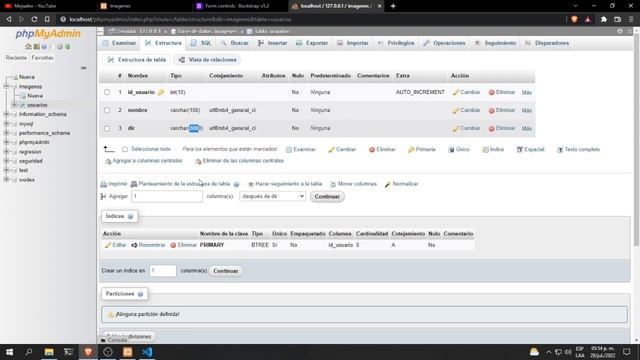The height and width of the screenshot is (360, 640).
Task: Open XAMPP icon in taskbar
Action: point(127,352)
